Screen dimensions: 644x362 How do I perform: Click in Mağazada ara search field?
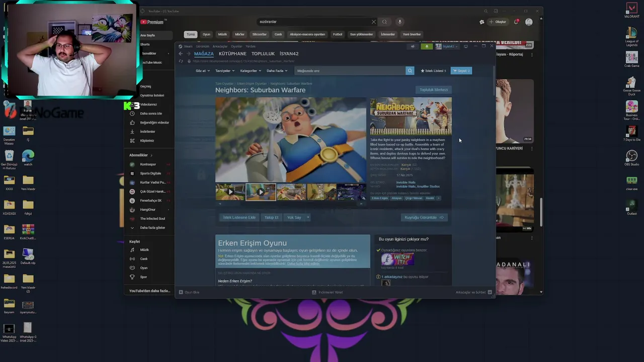click(350, 70)
